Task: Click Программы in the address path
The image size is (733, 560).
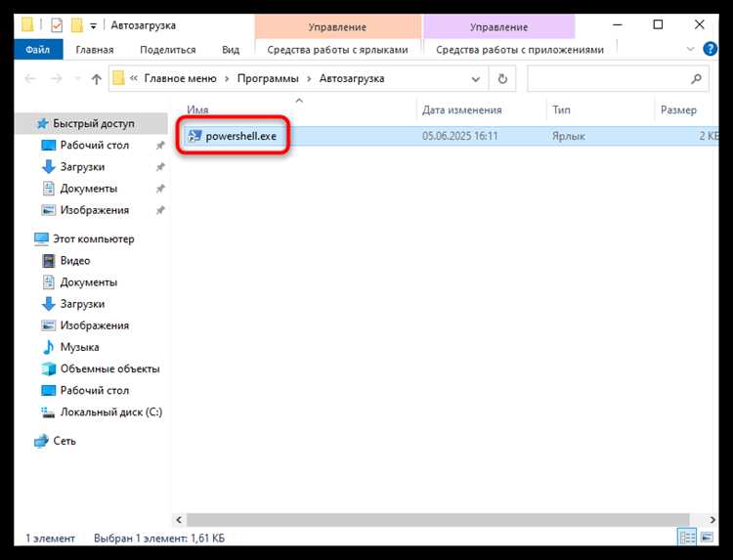Action: point(268,78)
